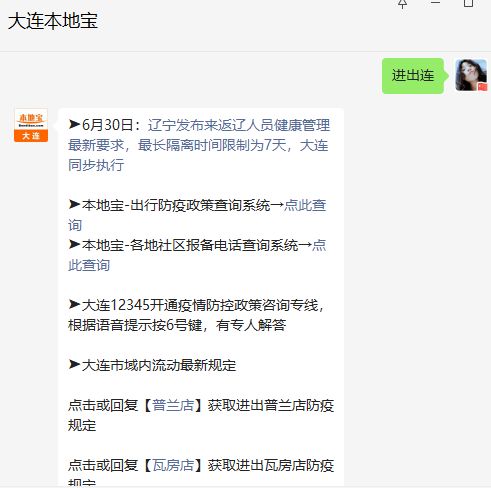
Task: Open the 辽宁发布来返辽人员健康管理 article link
Action: pos(239,125)
